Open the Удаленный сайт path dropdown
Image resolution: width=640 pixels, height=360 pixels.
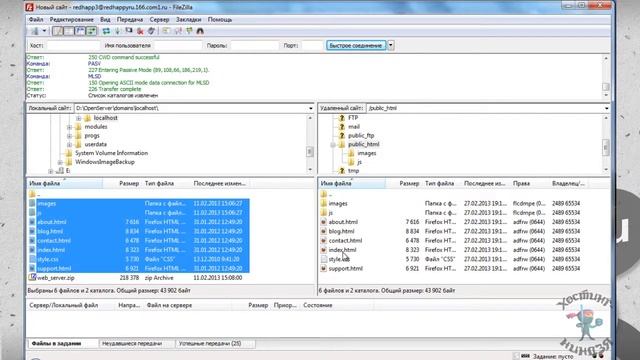[607, 108]
